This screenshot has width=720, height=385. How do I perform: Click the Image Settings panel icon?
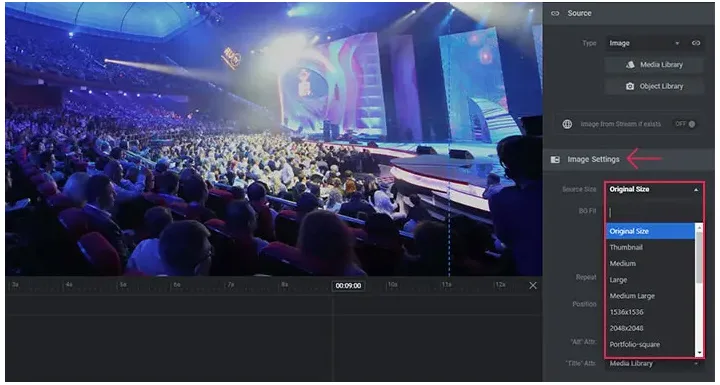pos(555,159)
